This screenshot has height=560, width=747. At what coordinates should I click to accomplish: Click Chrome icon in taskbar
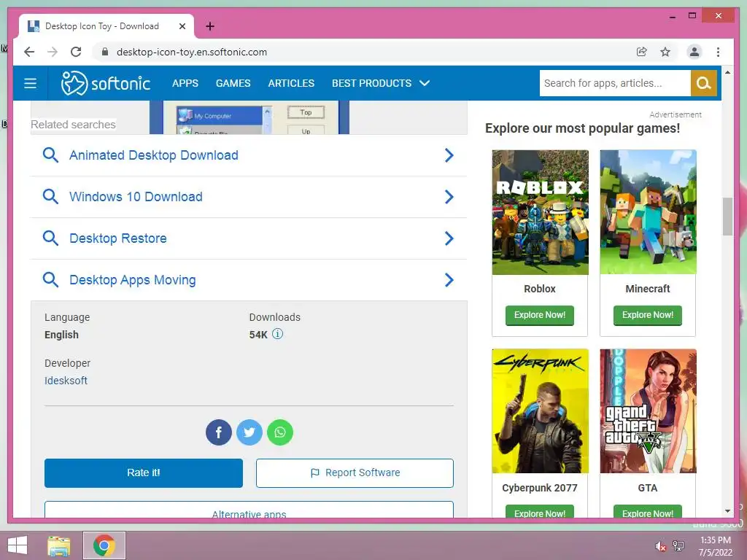click(x=104, y=545)
